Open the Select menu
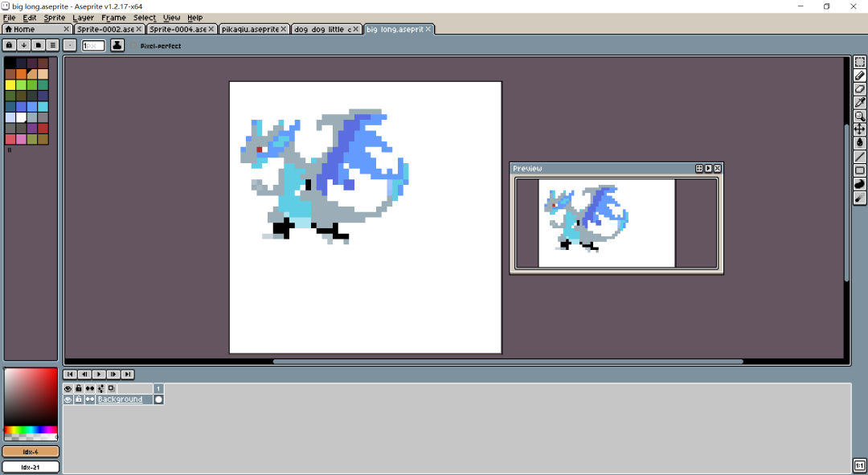The width and height of the screenshot is (868, 475). coord(145,18)
